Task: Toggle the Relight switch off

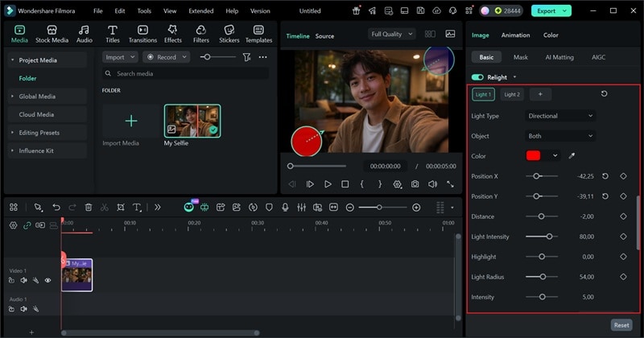Action: (477, 77)
